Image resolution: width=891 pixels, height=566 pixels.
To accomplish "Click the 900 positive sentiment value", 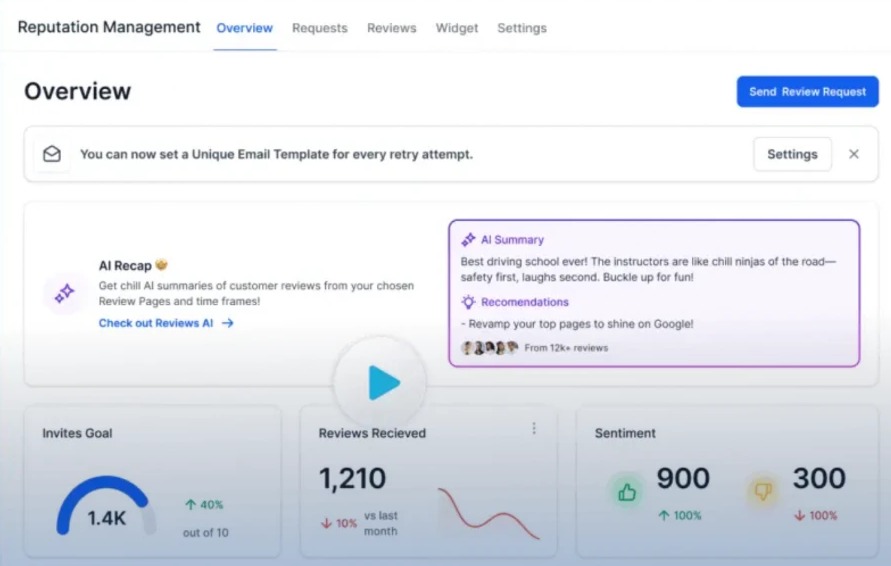I will [683, 478].
